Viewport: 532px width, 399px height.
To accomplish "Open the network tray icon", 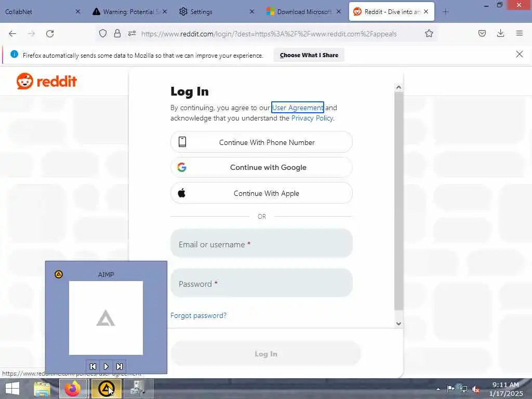I will [x=463, y=389].
